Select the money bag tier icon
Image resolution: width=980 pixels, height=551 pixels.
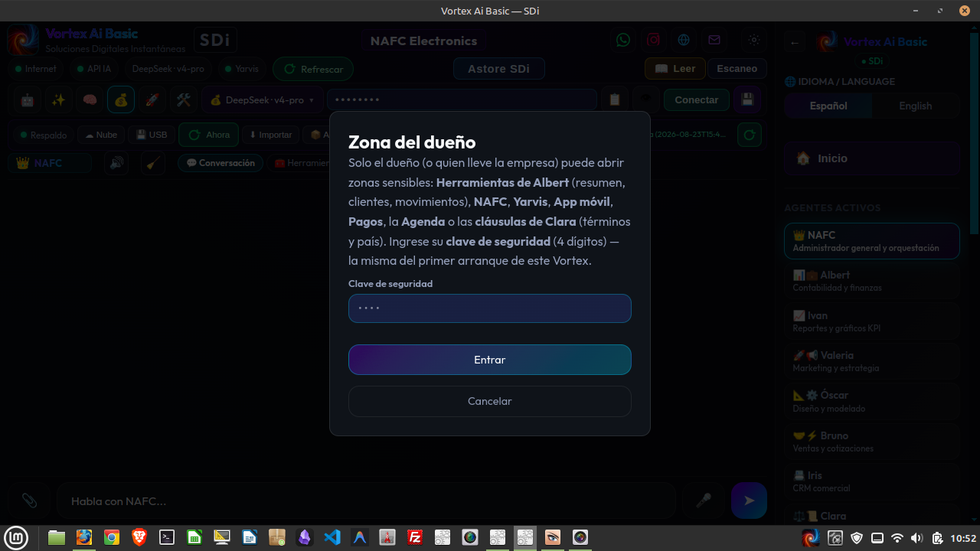coord(121,100)
